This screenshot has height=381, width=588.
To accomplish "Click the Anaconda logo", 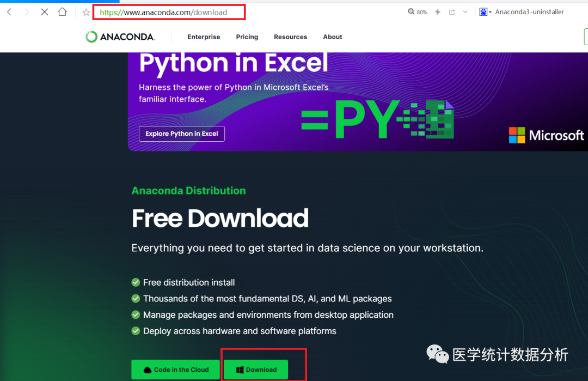I will (120, 37).
